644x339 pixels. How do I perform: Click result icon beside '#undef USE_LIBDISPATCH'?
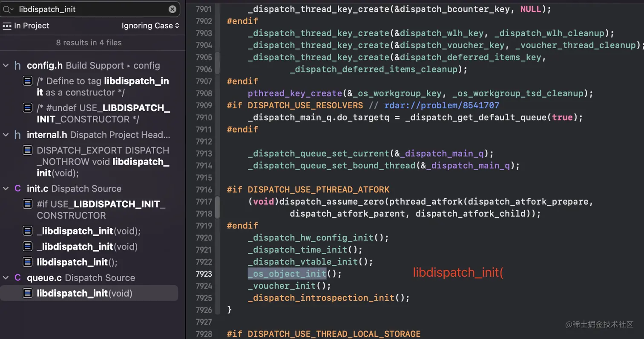[x=28, y=108]
